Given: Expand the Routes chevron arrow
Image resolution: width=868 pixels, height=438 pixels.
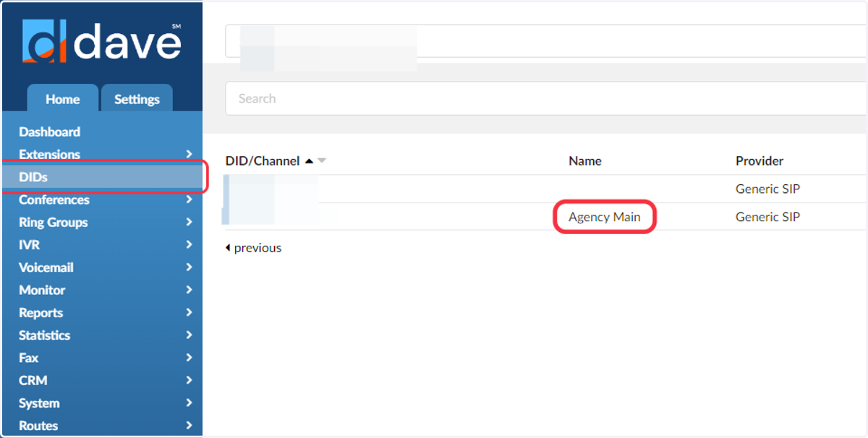Looking at the screenshot, I should click(x=189, y=426).
